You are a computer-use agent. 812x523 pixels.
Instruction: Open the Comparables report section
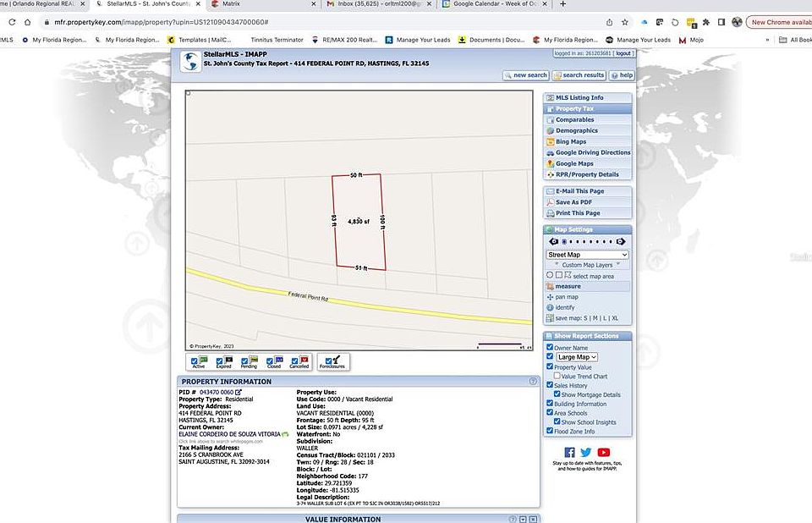(574, 120)
